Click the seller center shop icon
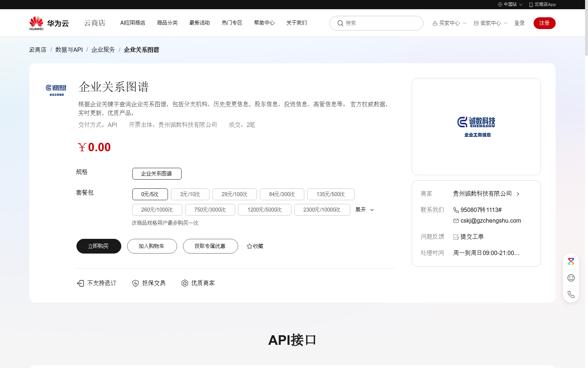The image size is (588, 368). (x=476, y=23)
